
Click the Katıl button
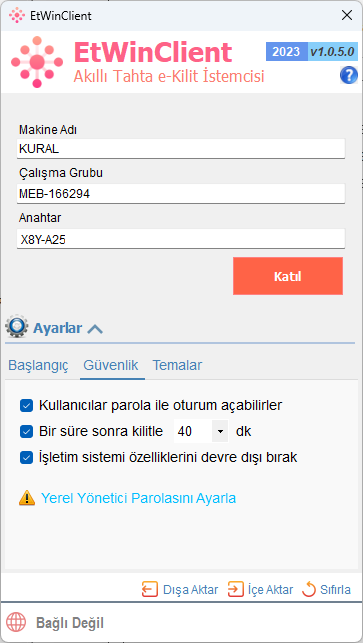point(288,276)
